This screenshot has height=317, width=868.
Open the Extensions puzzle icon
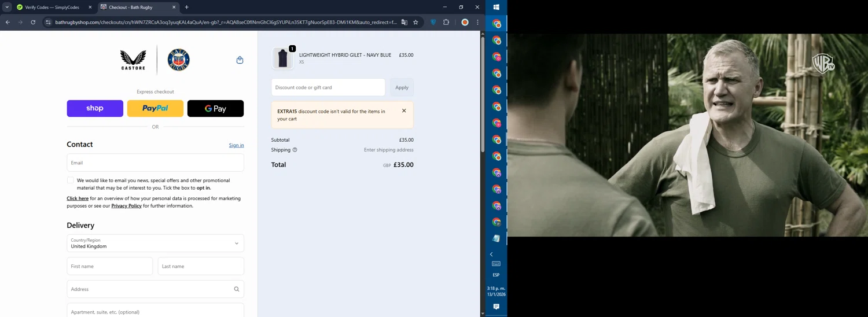click(x=446, y=22)
